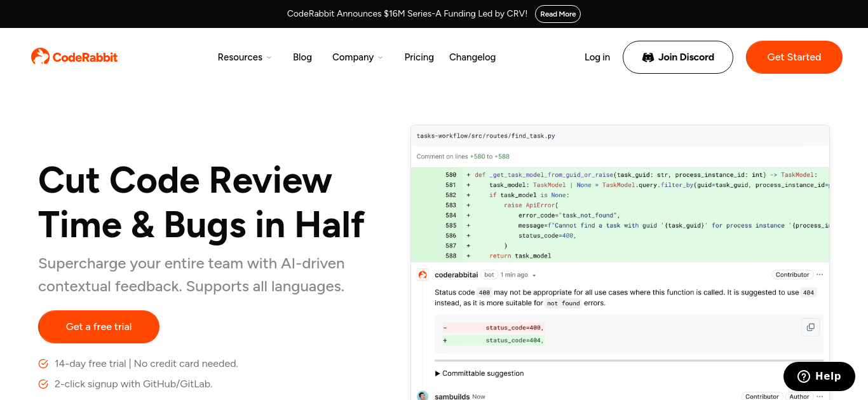Click the sambuilds avatar
868x400 pixels.
tap(423, 396)
